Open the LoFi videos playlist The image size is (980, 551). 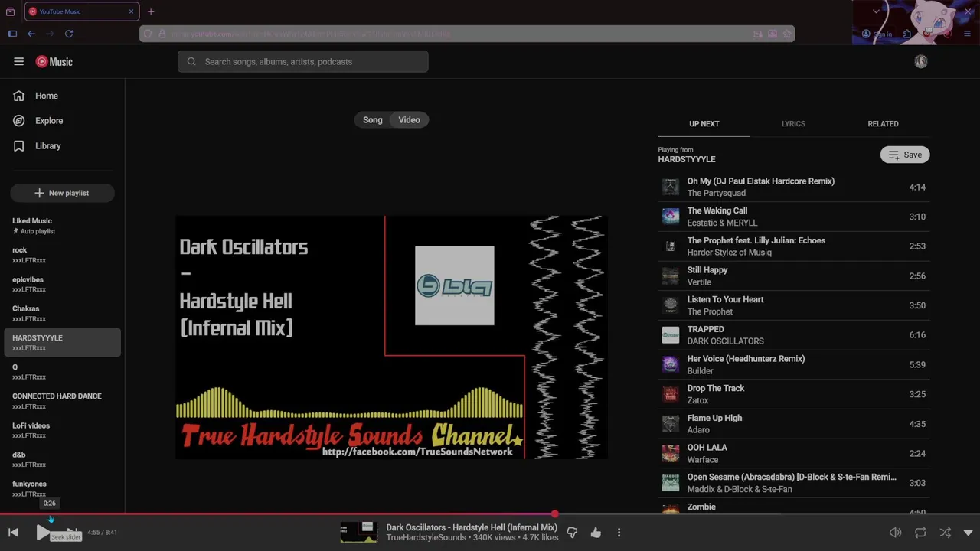coord(63,430)
